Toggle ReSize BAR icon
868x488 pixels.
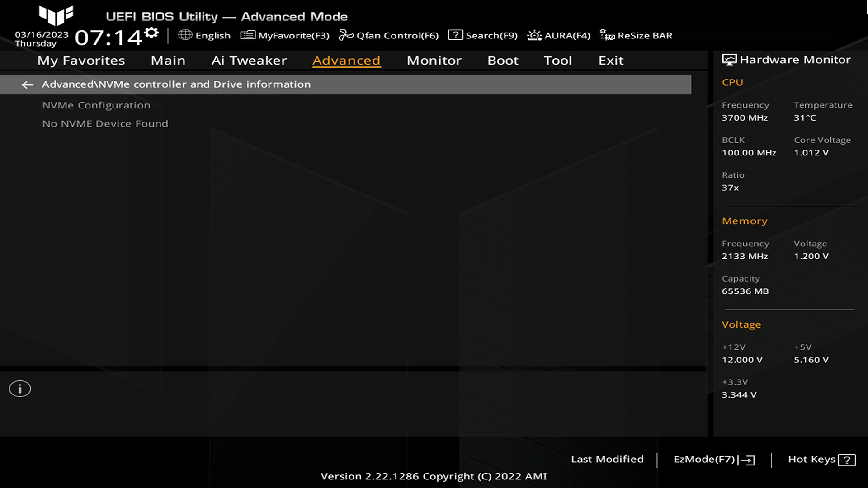coord(607,35)
